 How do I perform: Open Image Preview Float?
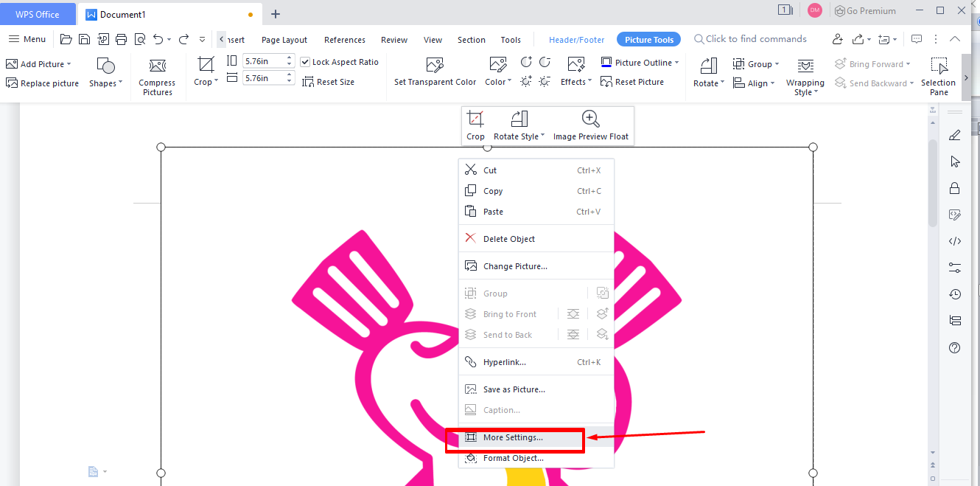point(591,125)
